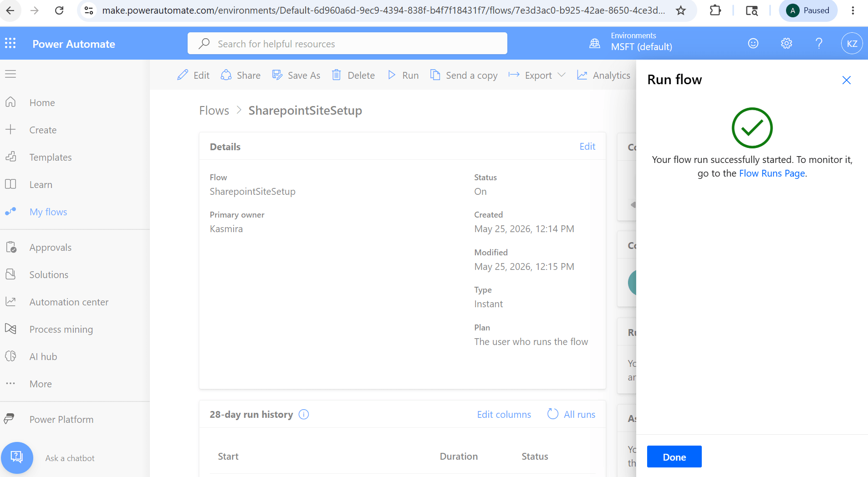Click the browser Back arrow

click(x=10, y=10)
